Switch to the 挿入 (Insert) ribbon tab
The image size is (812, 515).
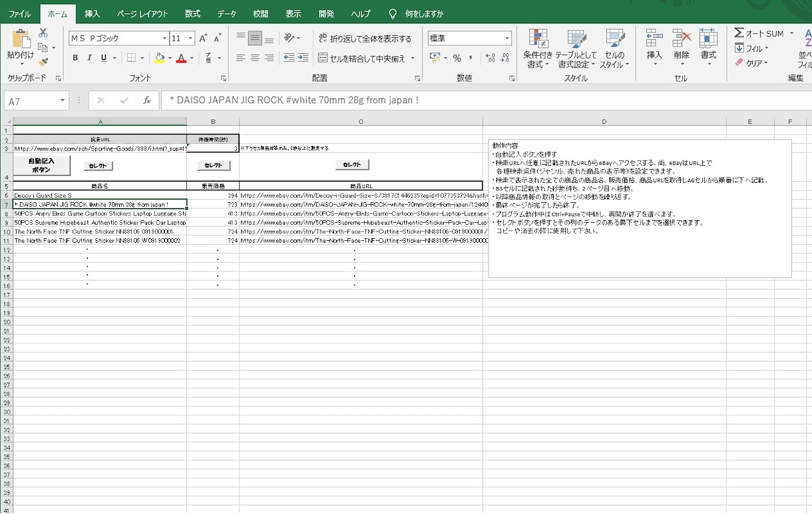(92, 14)
